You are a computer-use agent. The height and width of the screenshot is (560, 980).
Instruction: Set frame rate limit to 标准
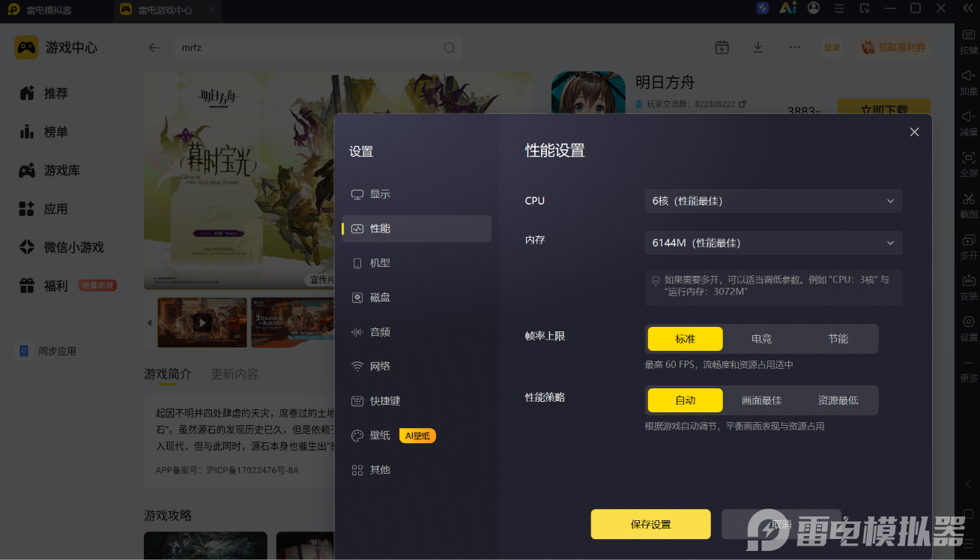(685, 339)
